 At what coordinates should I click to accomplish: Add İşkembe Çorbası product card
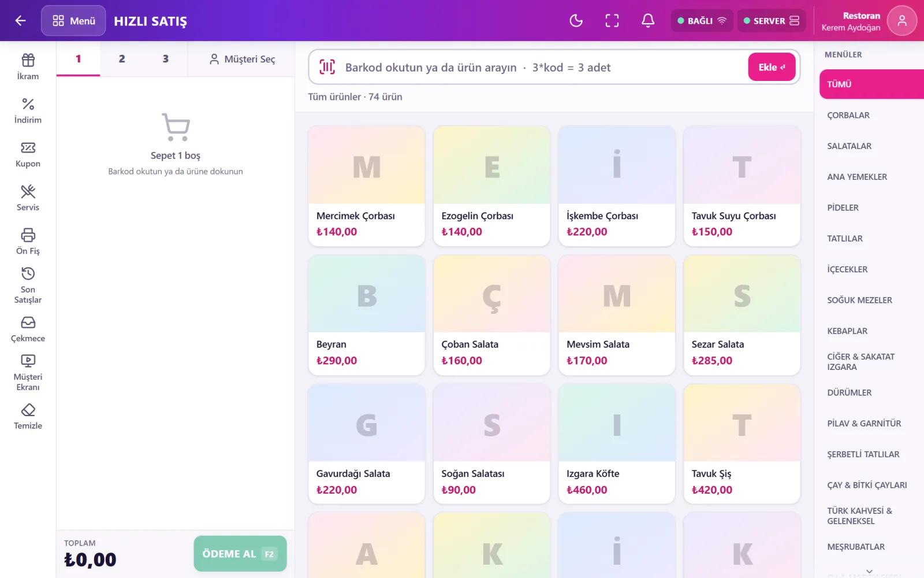[617, 186]
